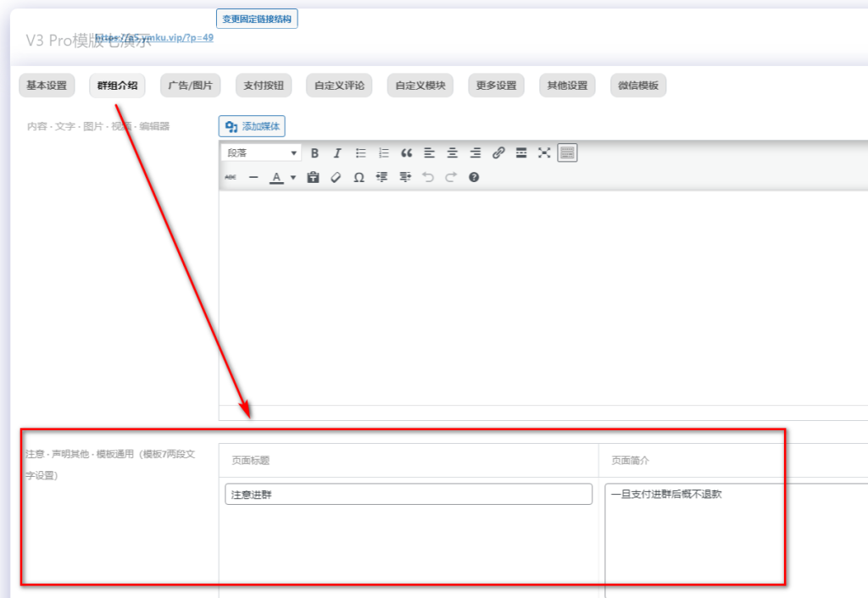Image resolution: width=868 pixels, height=598 pixels.
Task: Insert a numbered list
Action: coord(383,153)
